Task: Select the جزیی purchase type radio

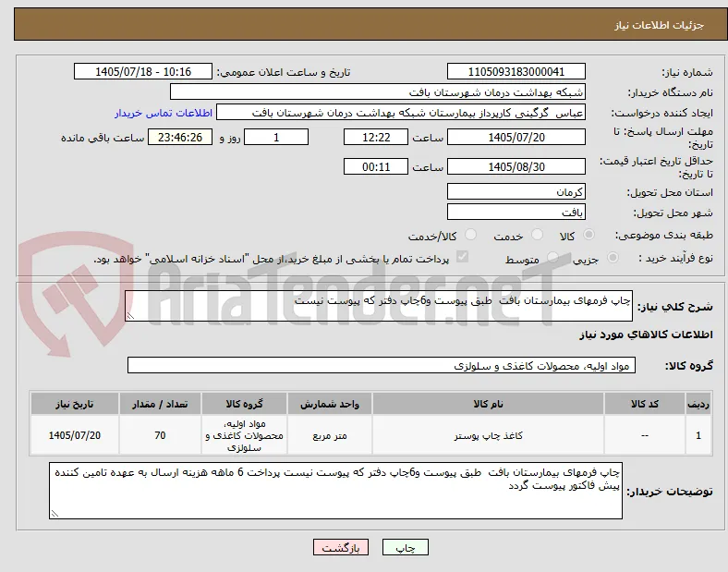Action: [x=613, y=257]
